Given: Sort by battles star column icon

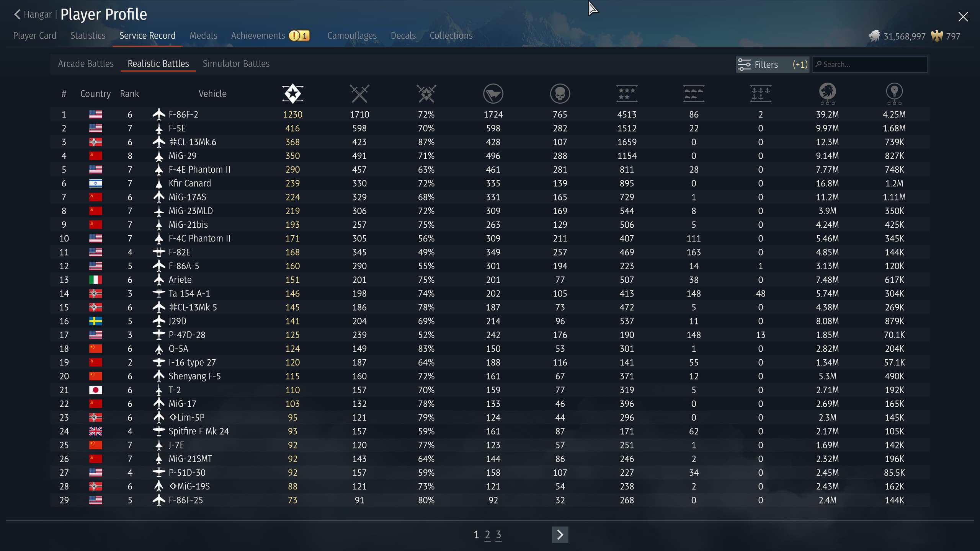Looking at the screenshot, I should click(292, 93).
